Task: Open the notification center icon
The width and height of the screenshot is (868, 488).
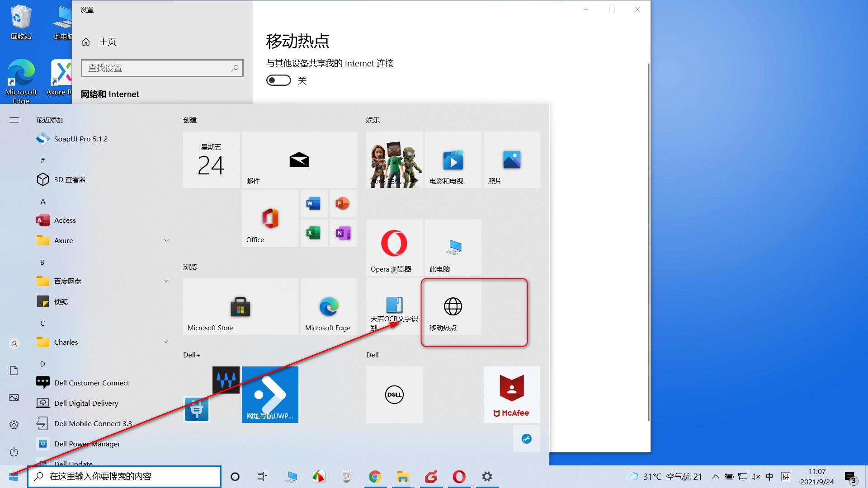Action: tap(850, 477)
